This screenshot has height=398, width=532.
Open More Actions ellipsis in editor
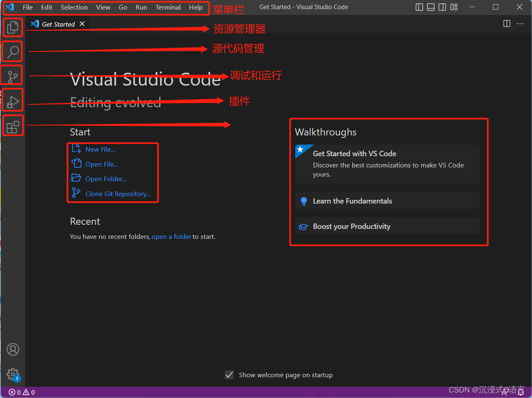coord(520,24)
